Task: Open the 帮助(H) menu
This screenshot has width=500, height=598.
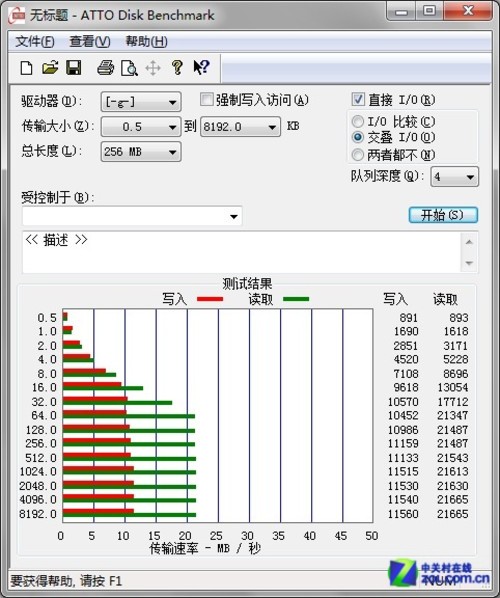Action: click(x=146, y=41)
